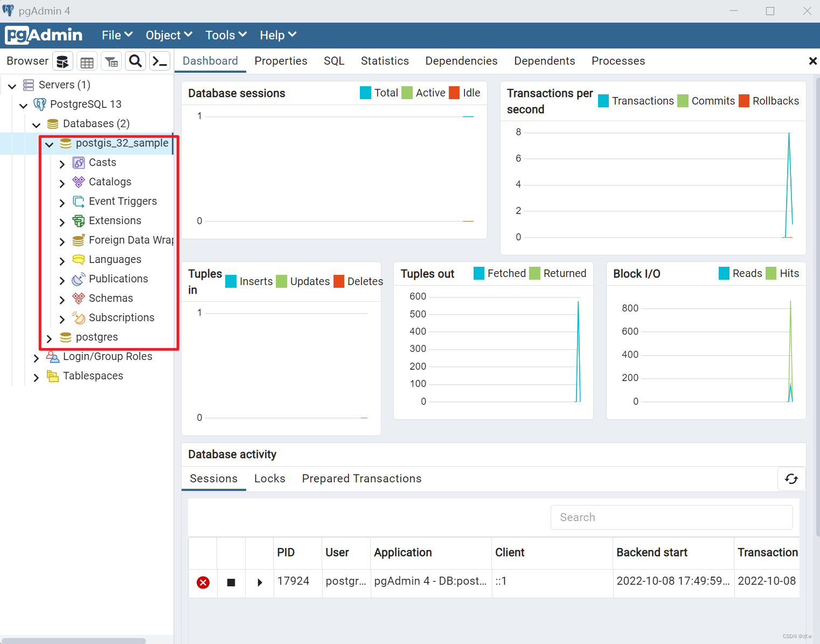
Task: Click the pgAdmin logo
Action: pyautogui.click(x=44, y=35)
